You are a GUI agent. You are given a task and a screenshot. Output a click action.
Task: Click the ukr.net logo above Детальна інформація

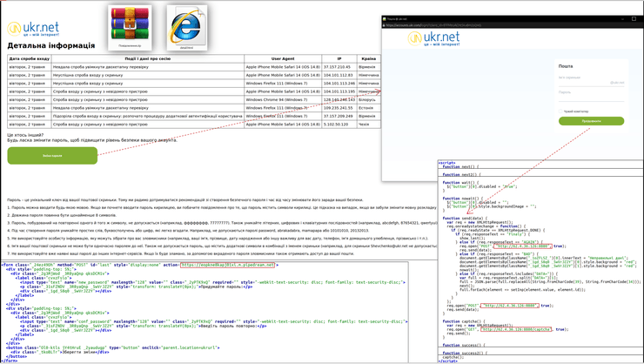[33, 30]
